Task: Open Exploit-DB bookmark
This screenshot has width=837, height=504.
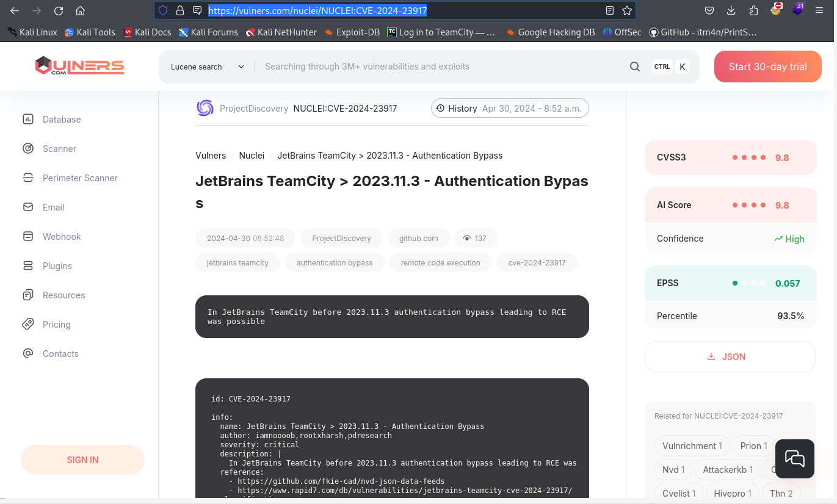Action: pyautogui.click(x=352, y=32)
